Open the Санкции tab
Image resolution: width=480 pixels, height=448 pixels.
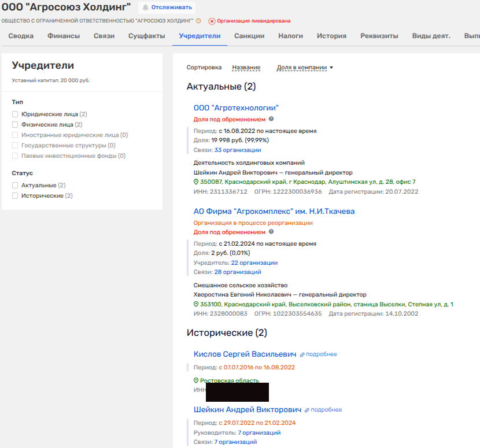tap(249, 36)
